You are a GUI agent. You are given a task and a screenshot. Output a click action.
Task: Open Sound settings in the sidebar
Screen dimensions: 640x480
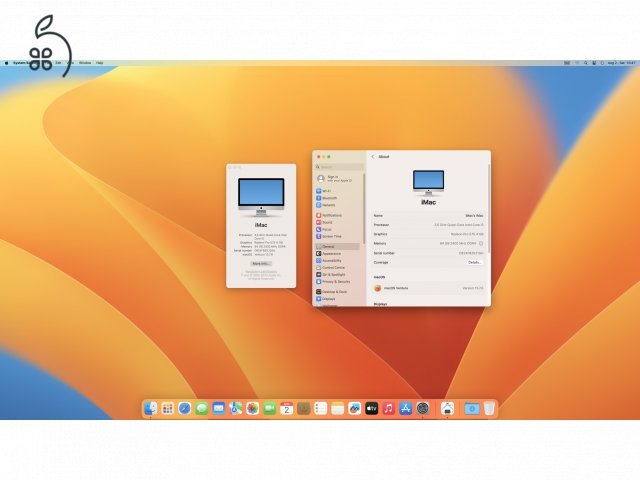pyautogui.click(x=337, y=222)
